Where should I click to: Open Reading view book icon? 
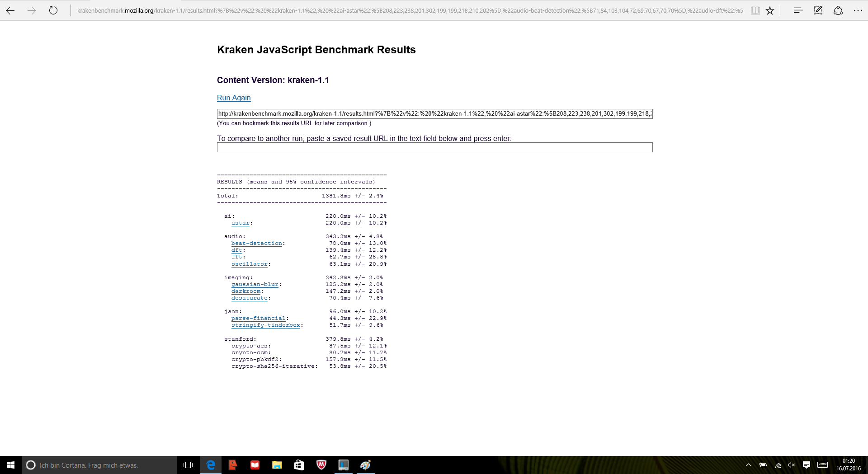pos(755,10)
